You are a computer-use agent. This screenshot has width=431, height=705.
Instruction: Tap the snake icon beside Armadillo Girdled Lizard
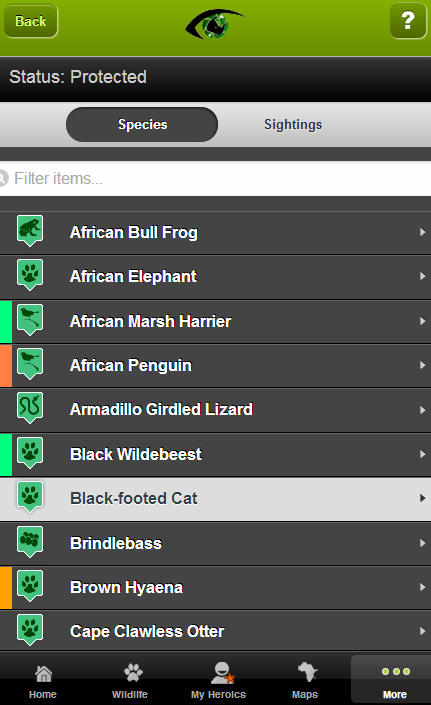pyautogui.click(x=30, y=407)
